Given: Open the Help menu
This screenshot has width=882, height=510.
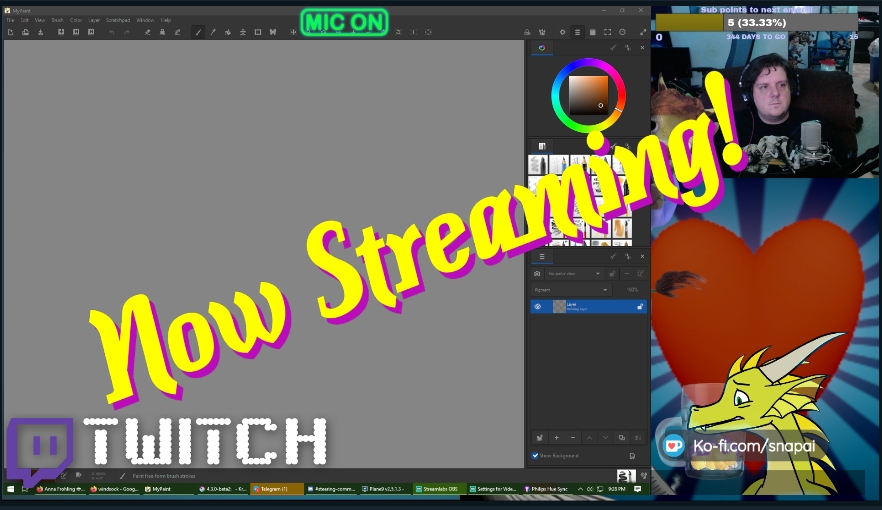Looking at the screenshot, I should [166, 20].
